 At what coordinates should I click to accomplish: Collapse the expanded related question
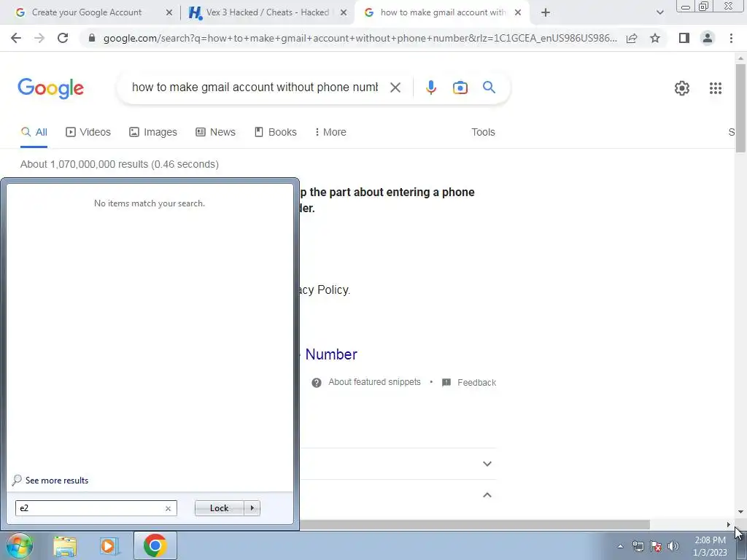coord(487,495)
